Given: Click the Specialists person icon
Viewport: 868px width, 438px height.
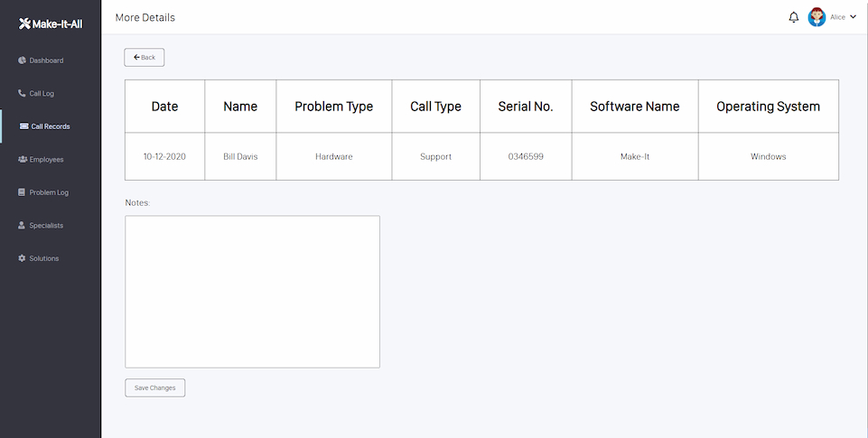Looking at the screenshot, I should (22, 226).
